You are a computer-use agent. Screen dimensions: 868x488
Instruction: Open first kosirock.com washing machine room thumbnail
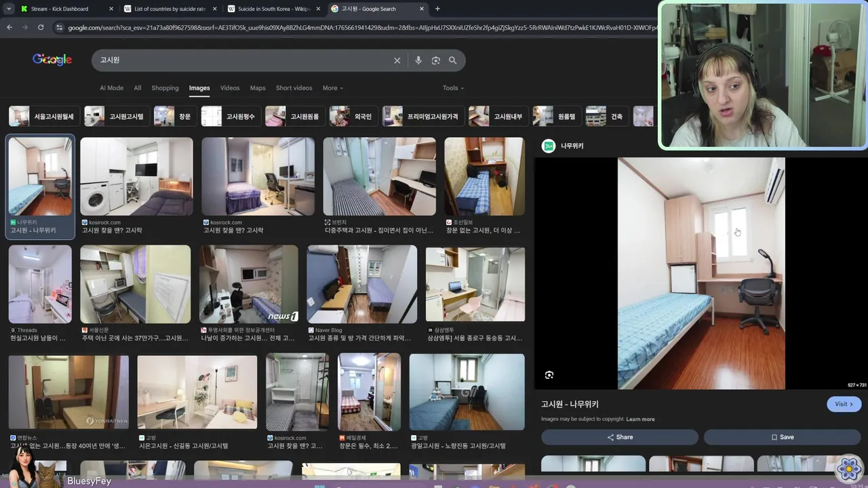(x=136, y=176)
